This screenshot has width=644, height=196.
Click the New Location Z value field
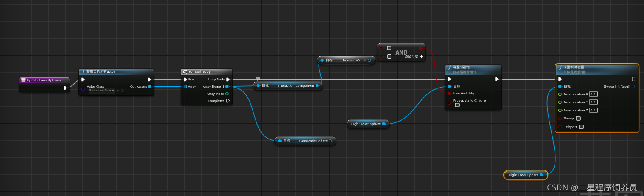point(593,110)
